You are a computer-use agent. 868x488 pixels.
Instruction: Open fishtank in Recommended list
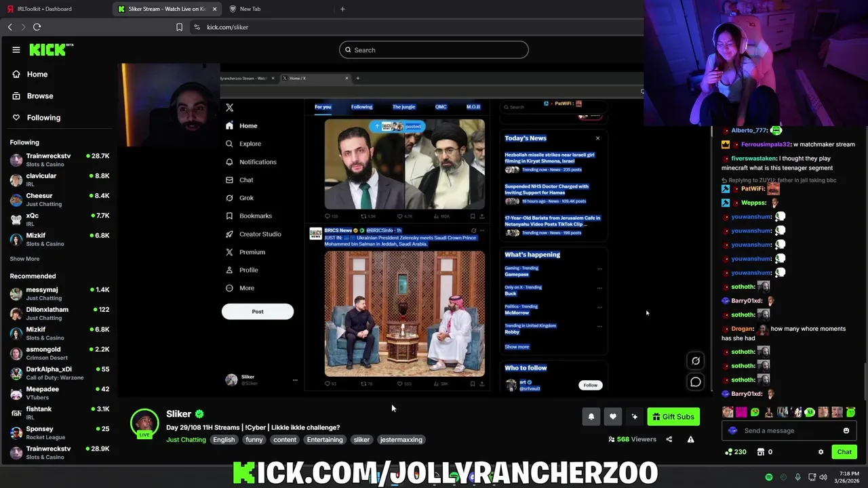pos(60,413)
